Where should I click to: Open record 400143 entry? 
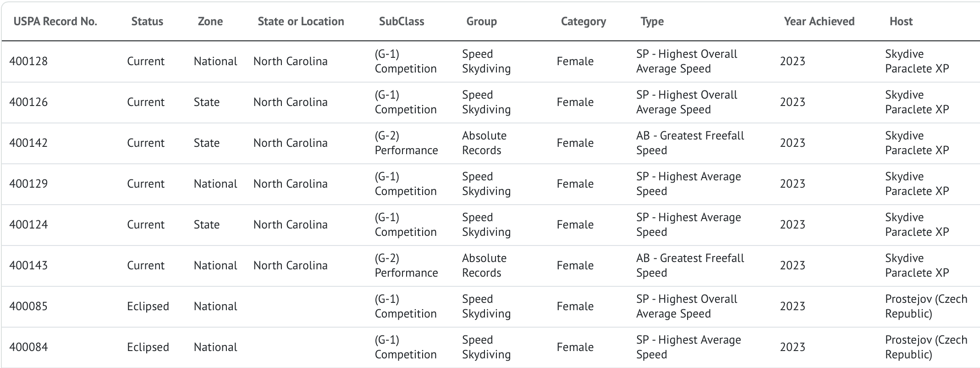click(28, 266)
